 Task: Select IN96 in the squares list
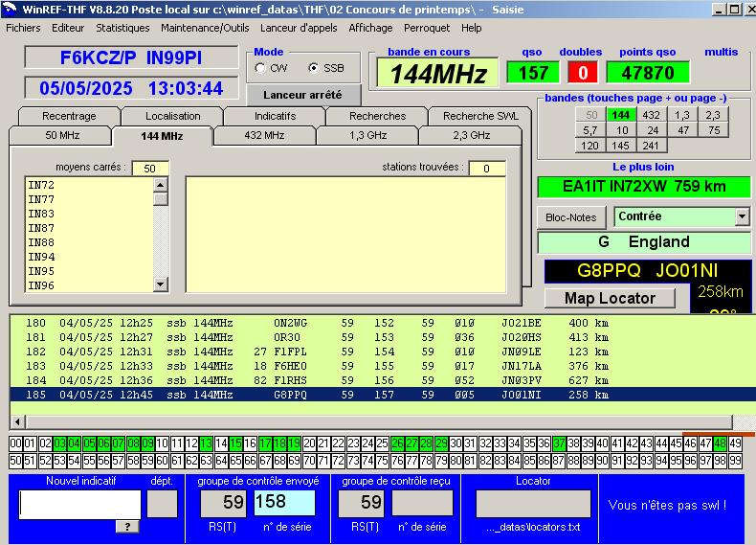pos(89,285)
